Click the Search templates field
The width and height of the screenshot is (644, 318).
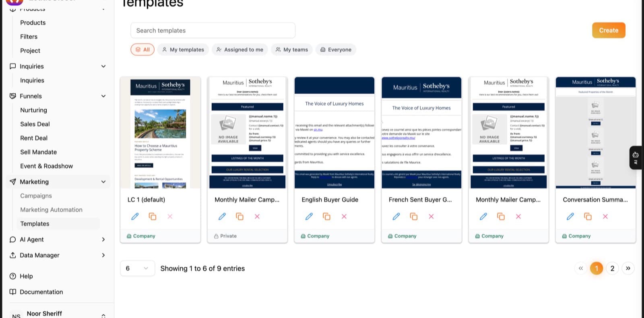click(213, 31)
